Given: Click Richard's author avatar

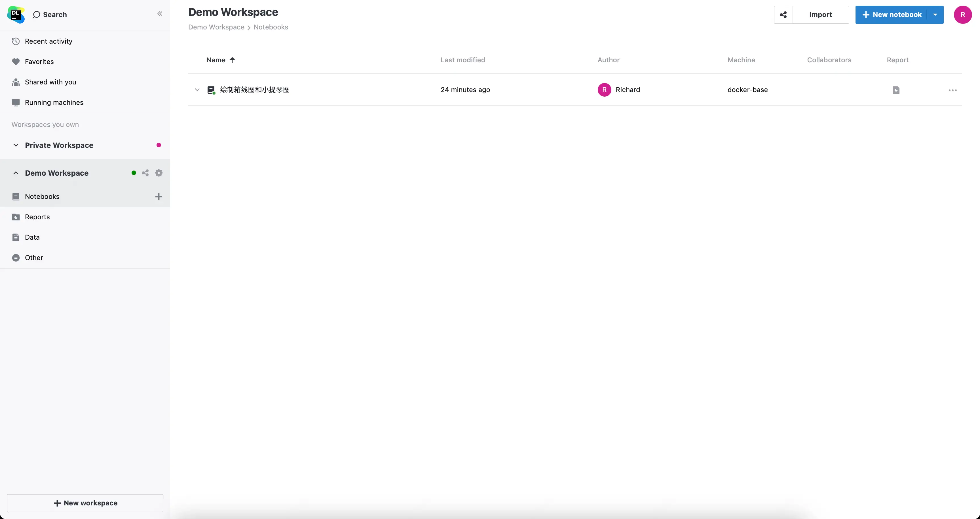Looking at the screenshot, I should [604, 90].
